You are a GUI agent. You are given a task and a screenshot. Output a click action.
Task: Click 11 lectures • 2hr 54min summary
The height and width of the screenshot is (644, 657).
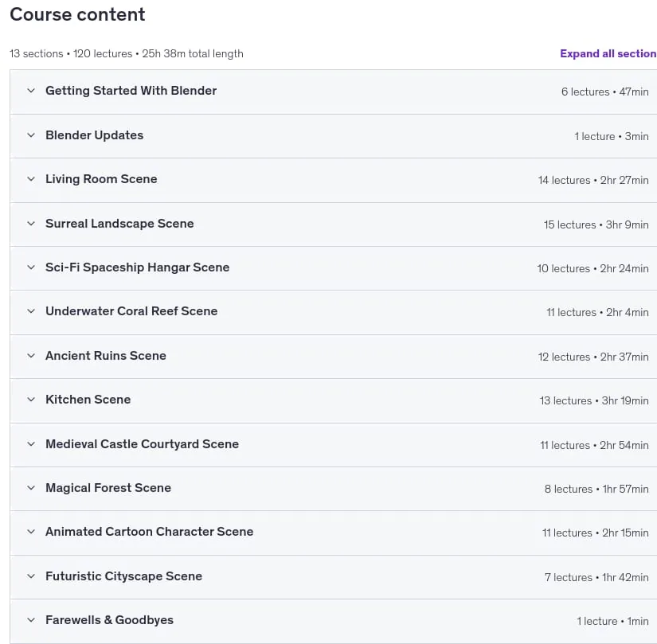[594, 445]
